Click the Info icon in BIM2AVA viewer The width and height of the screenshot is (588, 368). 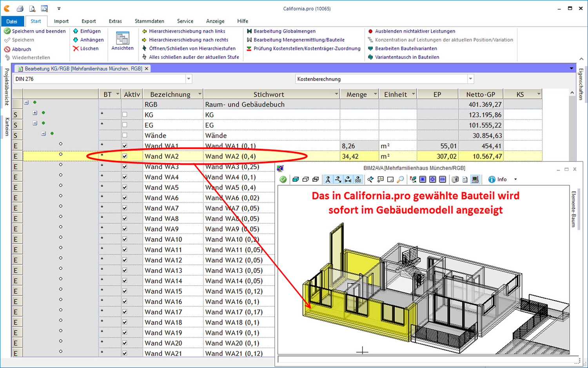pyautogui.click(x=492, y=179)
